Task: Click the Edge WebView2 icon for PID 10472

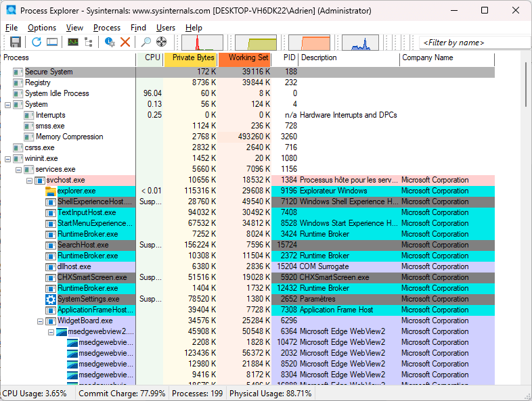Action: point(72,343)
